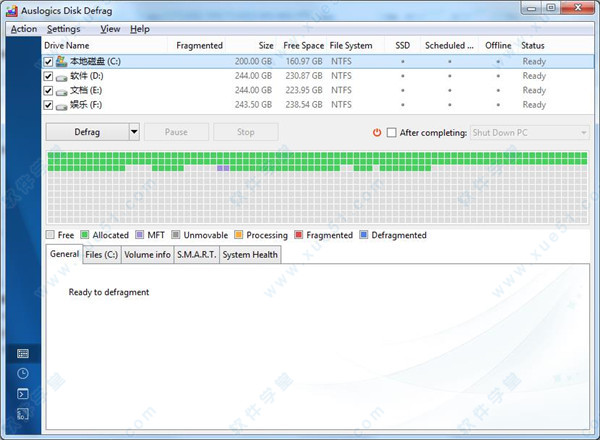Open the Help menu
600x440 pixels.
[x=140, y=29]
